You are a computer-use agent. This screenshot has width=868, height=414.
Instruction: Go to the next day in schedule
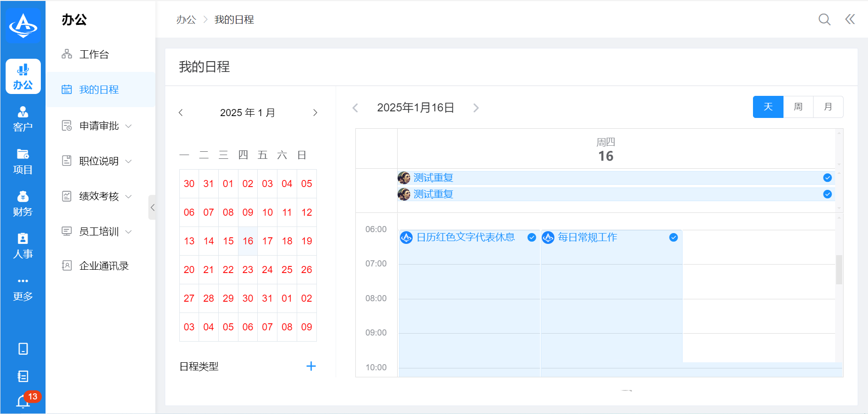pyautogui.click(x=476, y=108)
